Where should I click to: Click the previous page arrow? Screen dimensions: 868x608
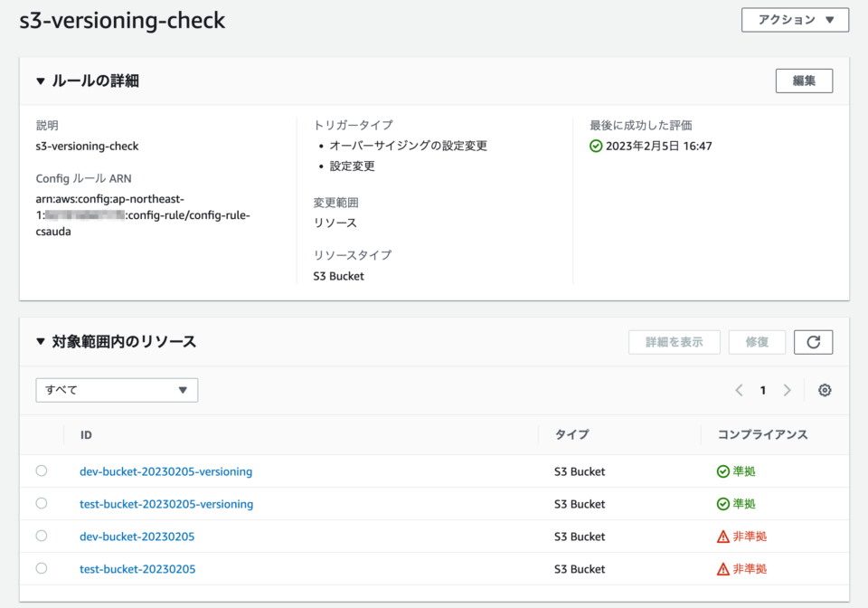tap(739, 389)
